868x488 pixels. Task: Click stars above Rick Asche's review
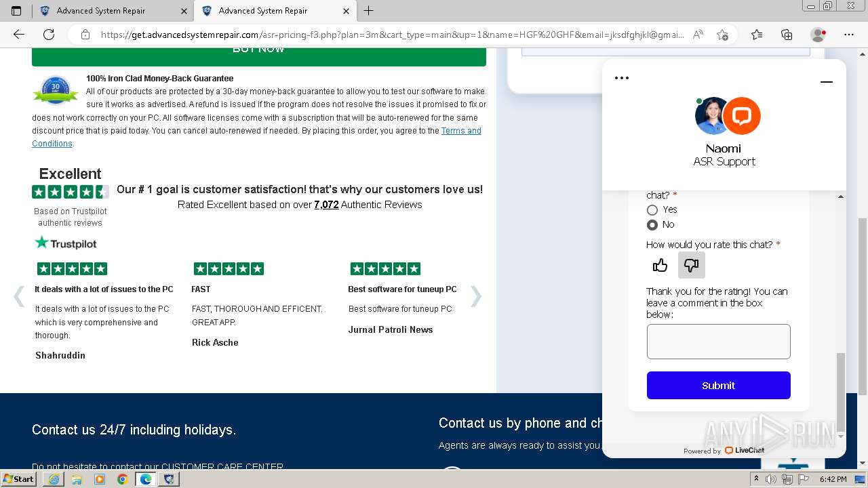point(229,269)
